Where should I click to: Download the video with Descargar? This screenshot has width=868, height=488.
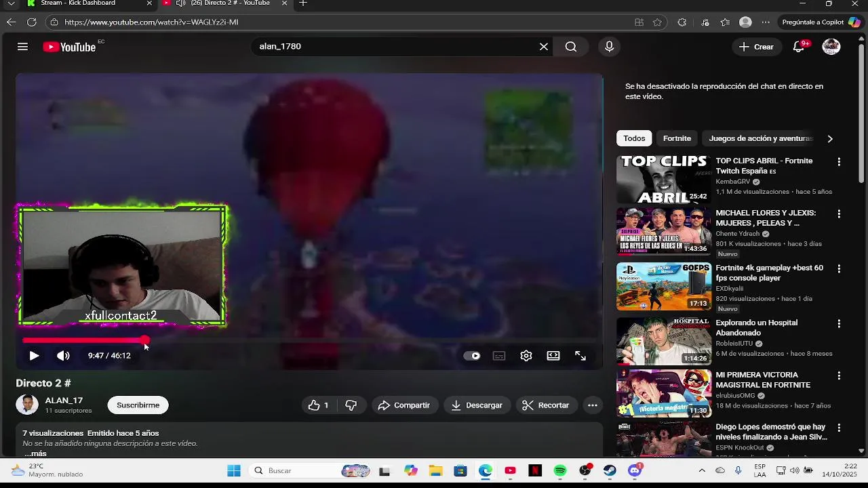click(477, 405)
